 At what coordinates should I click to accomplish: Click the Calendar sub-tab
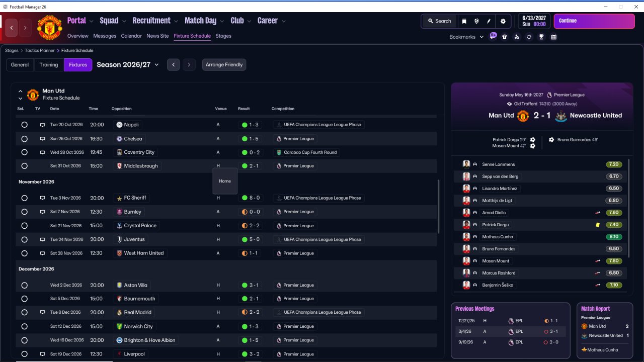click(x=131, y=36)
